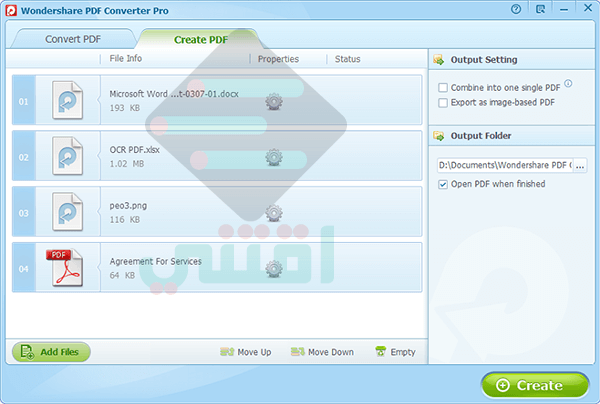Open properties gear for Microsoft Word docx file

[274, 101]
